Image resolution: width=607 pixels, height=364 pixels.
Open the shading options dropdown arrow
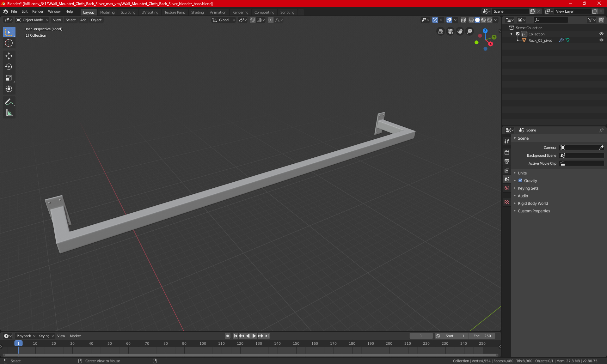[x=495, y=20]
